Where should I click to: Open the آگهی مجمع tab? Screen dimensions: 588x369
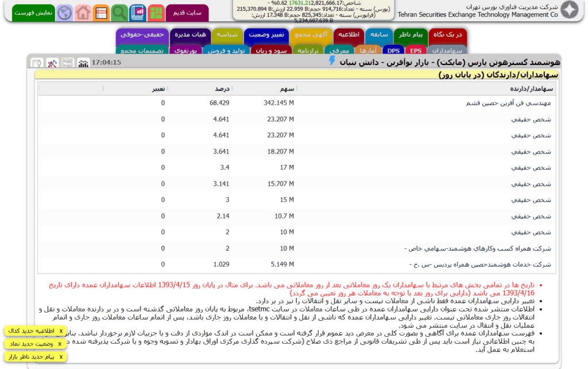(311, 36)
